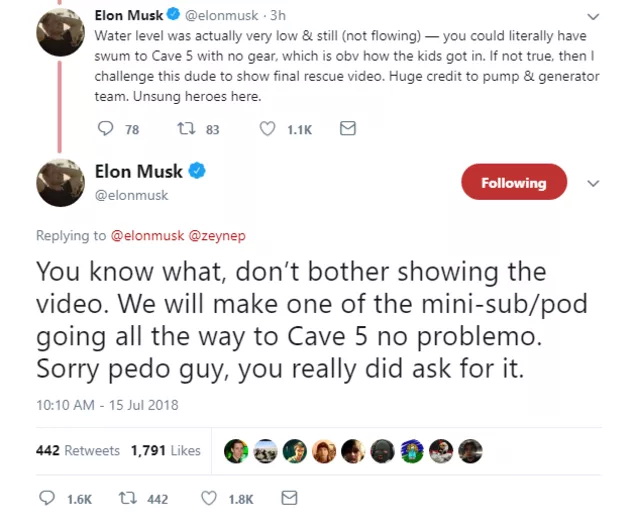Like the top tweet with 1.1K likes
The width and height of the screenshot is (635, 526).
[268, 129]
